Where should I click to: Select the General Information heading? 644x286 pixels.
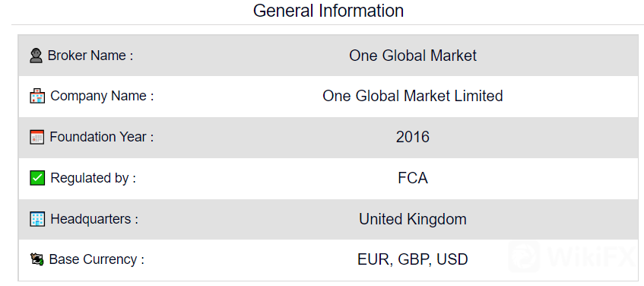[328, 11]
